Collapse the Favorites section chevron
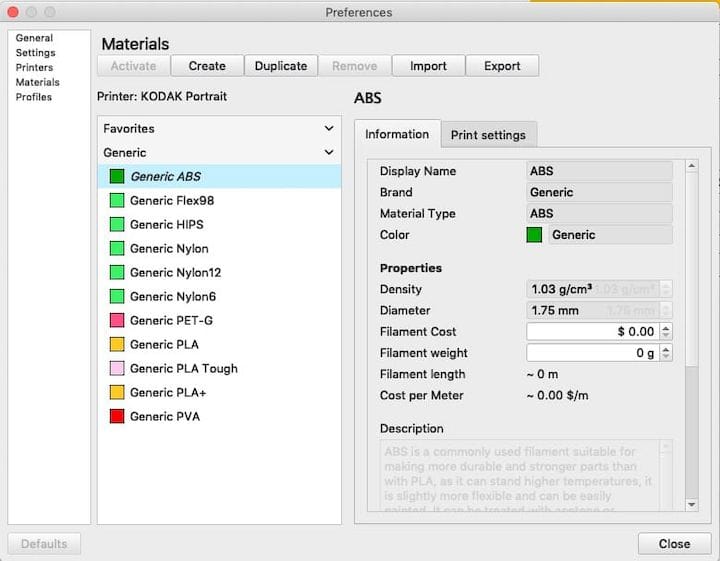This screenshot has height=561, width=720. click(x=329, y=129)
